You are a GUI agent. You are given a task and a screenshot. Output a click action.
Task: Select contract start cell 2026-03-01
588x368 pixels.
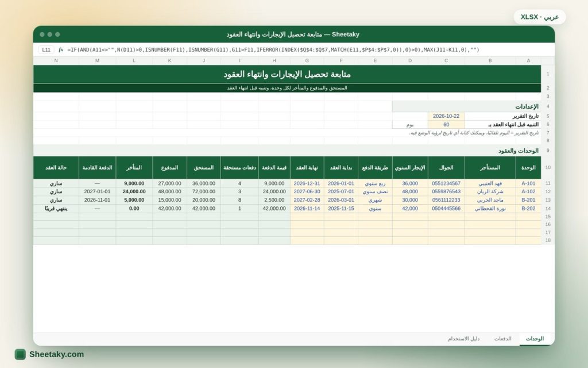click(341, 200)
